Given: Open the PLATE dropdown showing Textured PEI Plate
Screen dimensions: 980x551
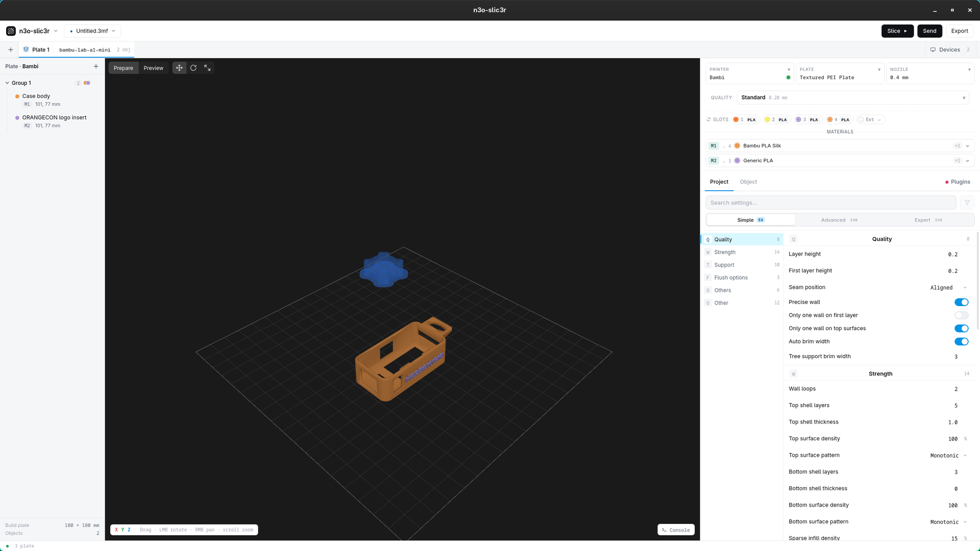Looking at the screenshot, I should [x=840, y=73].
